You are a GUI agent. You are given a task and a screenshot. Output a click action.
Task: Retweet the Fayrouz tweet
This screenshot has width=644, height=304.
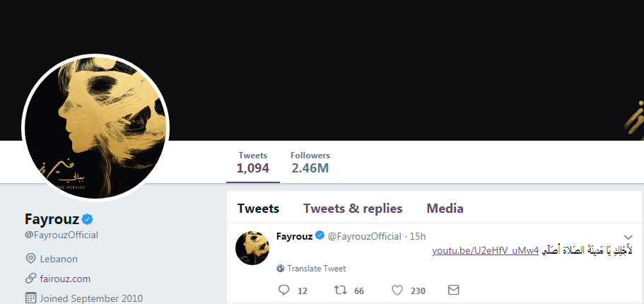(x=339, y=290)
